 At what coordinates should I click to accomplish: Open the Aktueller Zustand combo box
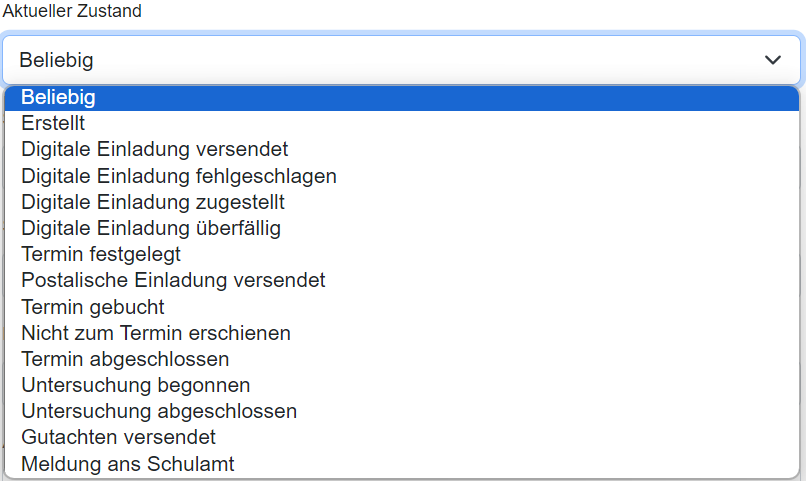(x=400, y=60)
